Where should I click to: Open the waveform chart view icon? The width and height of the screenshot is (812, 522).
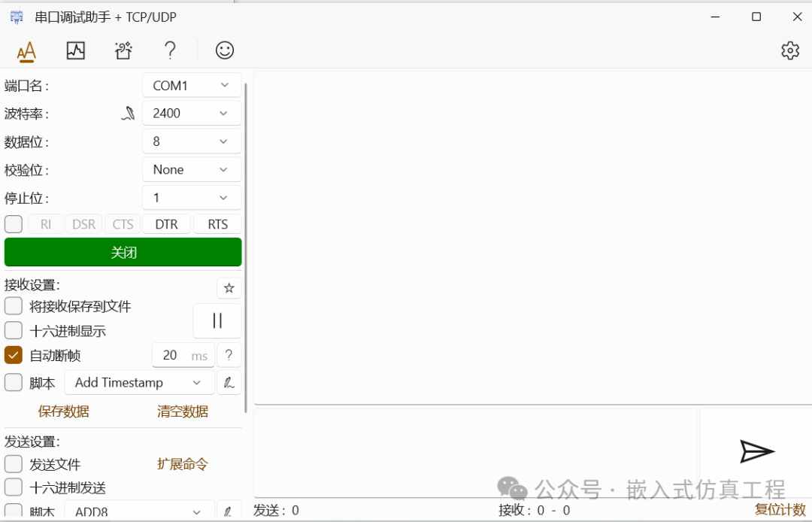[76, 50]
